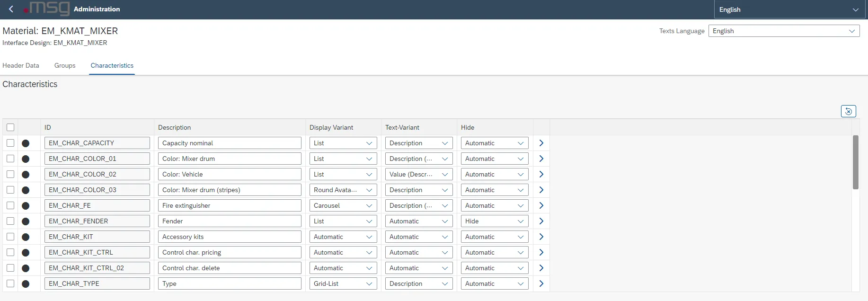868x301 pixels.
Task: Select the EM_CHAR_COLOR_02 row checkbox
Action: 10,174
